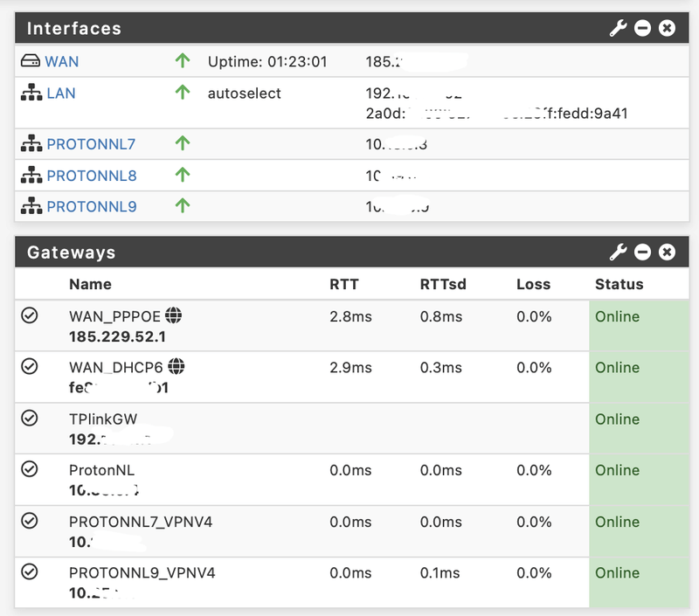Click the check-circle icon for PROTONNL9_VPNV4 gateway
699x616 pixels.
point(30,572)
